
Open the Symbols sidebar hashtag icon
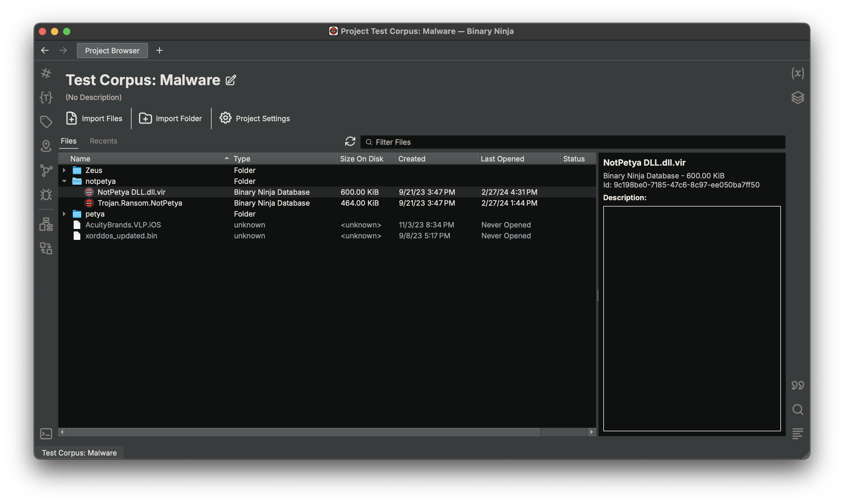coord(46,73)
